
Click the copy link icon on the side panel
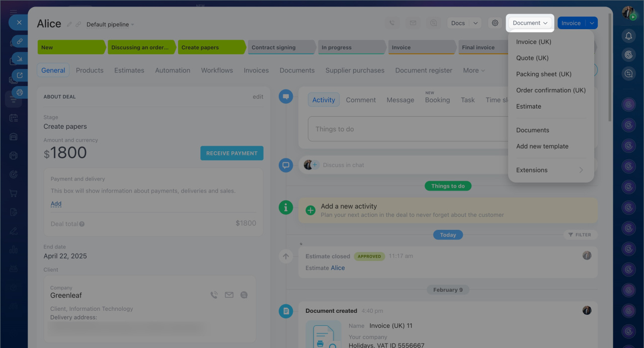click(x=20, y=41)
